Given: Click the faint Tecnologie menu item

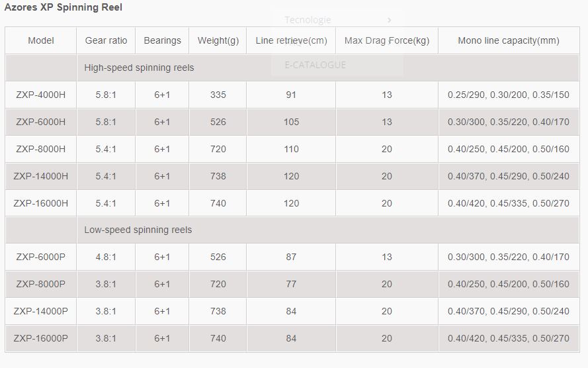Looking at the screenshot, I should tap(308, 20).
